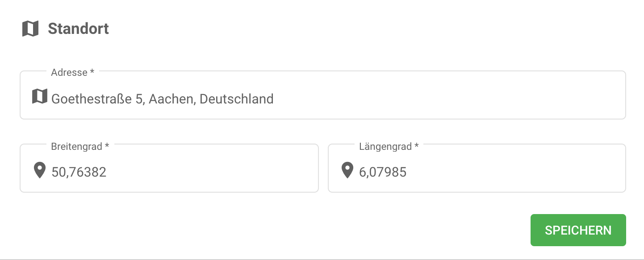Click the Breitengrad field label
This screenshot has width=644, height=260.
76,146
